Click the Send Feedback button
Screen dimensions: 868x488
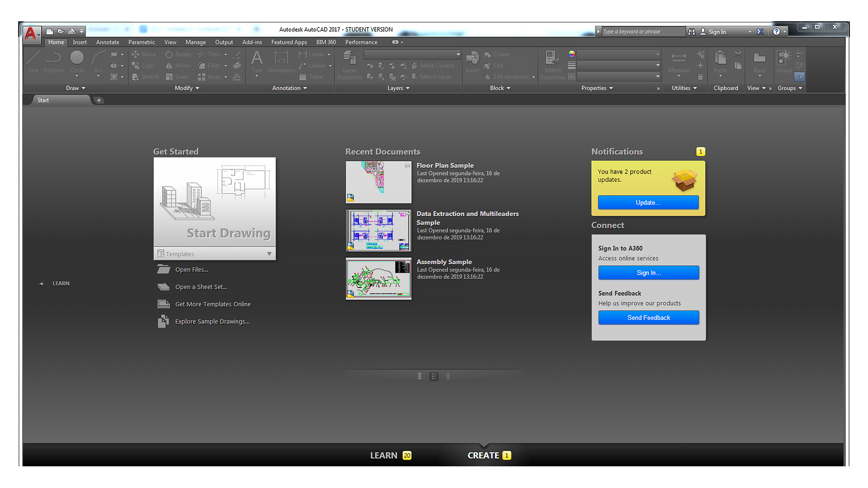[x=648, y=318]
